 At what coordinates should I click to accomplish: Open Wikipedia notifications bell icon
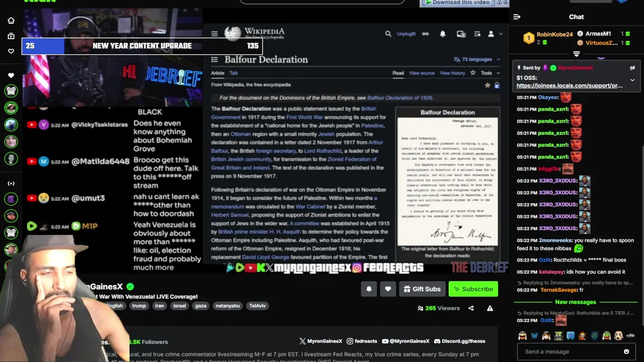pos(443,34)
